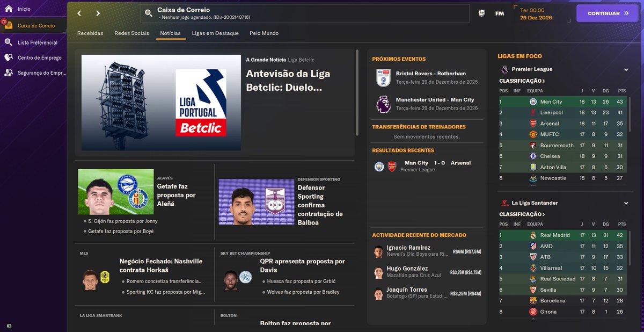The image size is (644, 332).
Task: Click the Defensor Sporting player thumbnail
Action: 256,201
